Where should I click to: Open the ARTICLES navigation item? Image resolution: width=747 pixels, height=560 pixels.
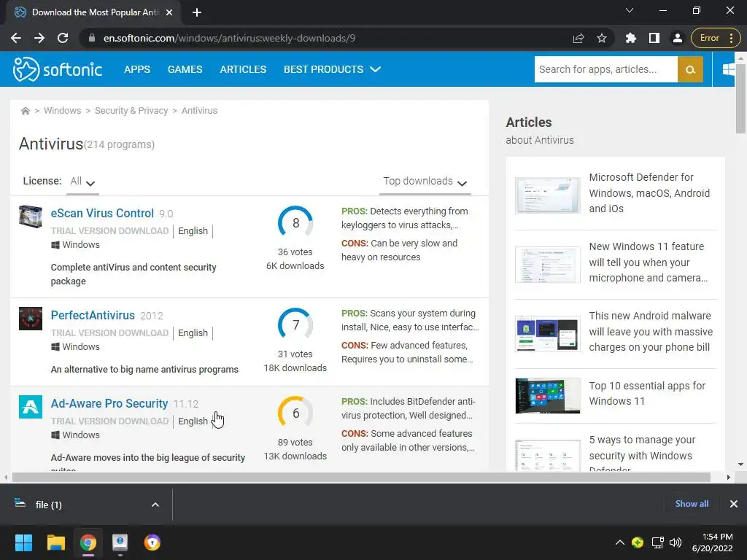pos(243,69)
